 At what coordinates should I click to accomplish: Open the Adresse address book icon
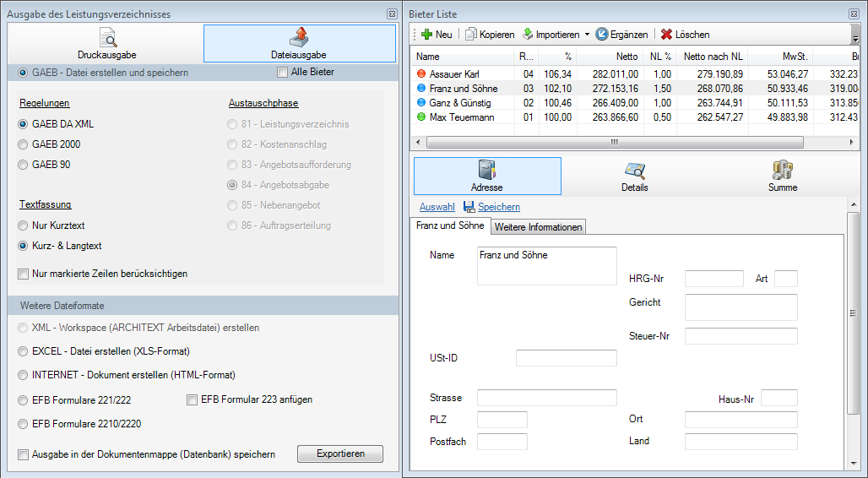(x=486, y=170)
